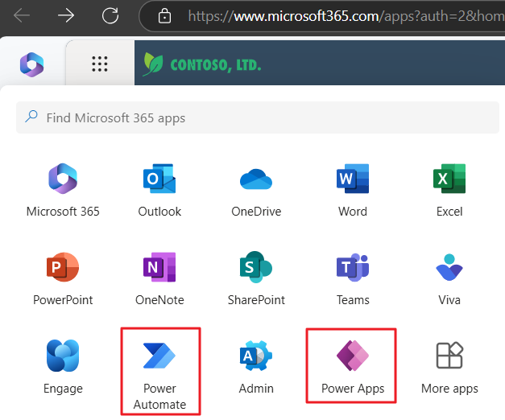The height and width of the screenshot is (420, 505).
Task: Select the microsoft365.com URL in address bar
Action: (346, 16)
